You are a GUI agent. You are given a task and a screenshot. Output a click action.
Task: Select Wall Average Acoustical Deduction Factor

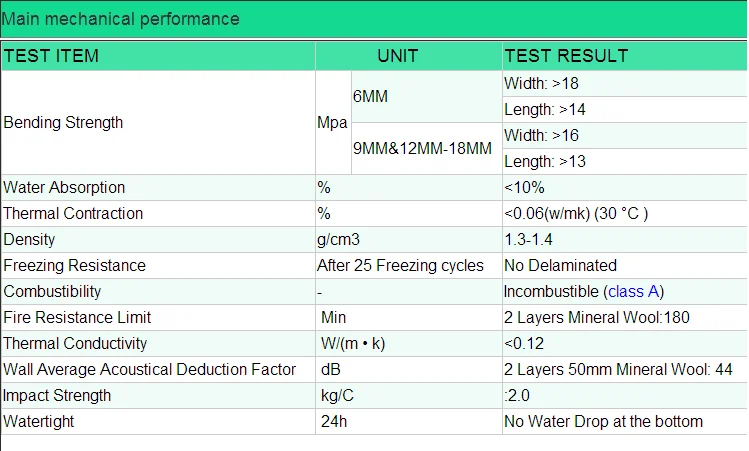(150, 370)
